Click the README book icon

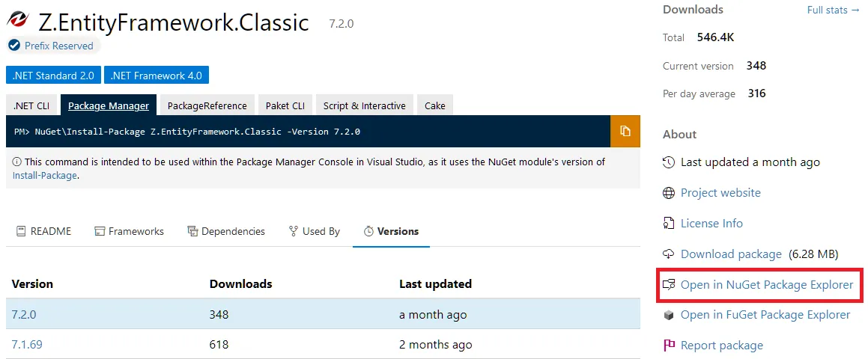tap(21, 231)
